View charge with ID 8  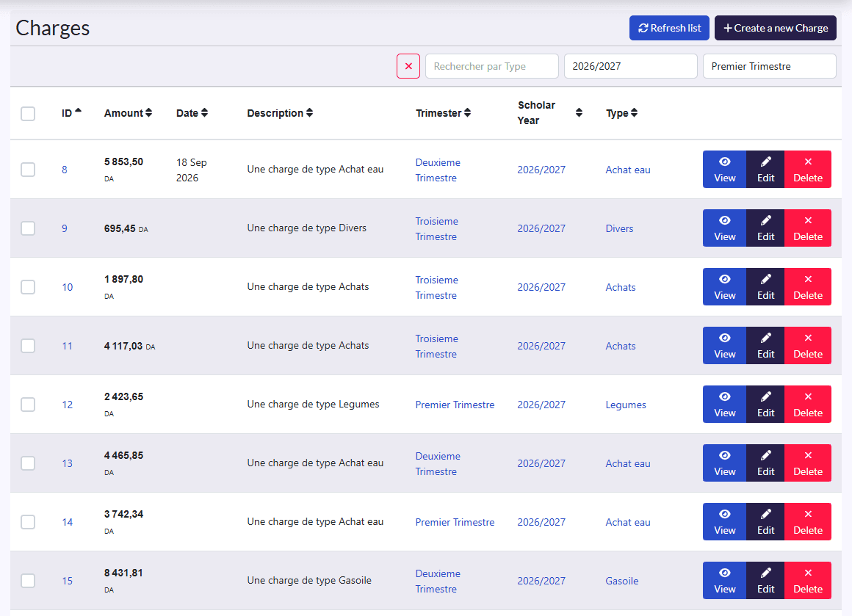click(x=725, y=170)
